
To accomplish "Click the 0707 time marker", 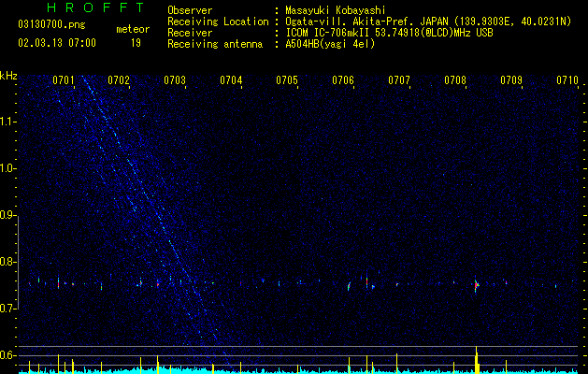I will (399, 80).
